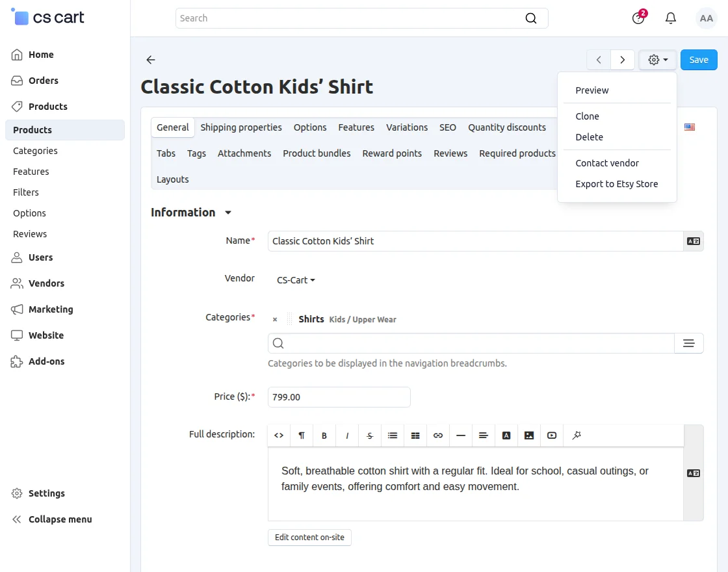Insert a horizontal line in editor

click(461, 435)
